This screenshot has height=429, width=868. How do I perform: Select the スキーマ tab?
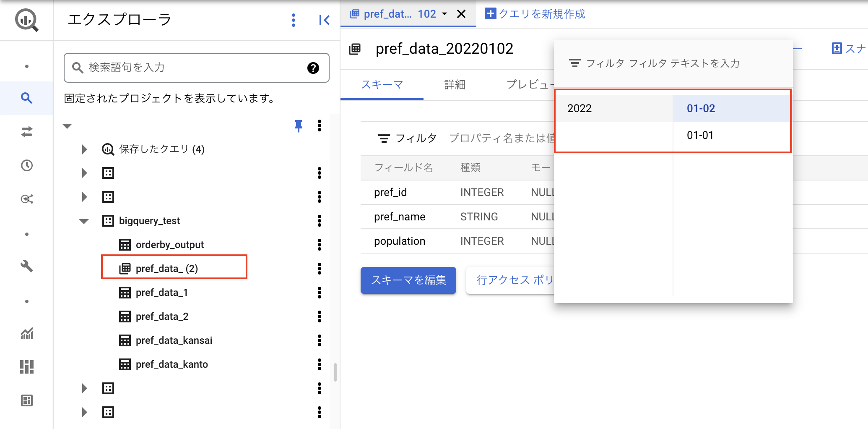click(x=382, y=84)
